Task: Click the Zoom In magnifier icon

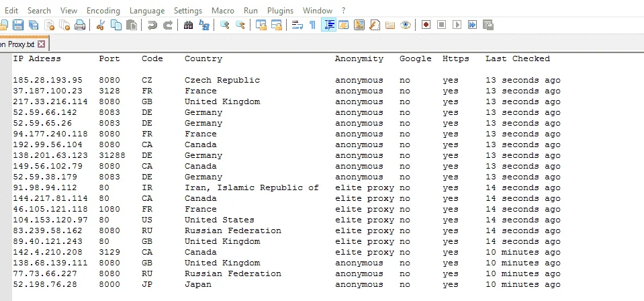Action: (x=225, y=25)
